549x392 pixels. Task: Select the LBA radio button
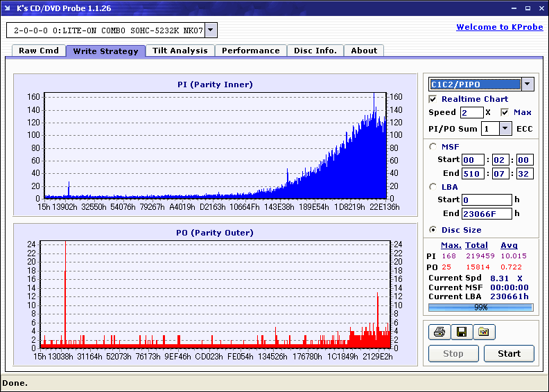pos(433,187)
